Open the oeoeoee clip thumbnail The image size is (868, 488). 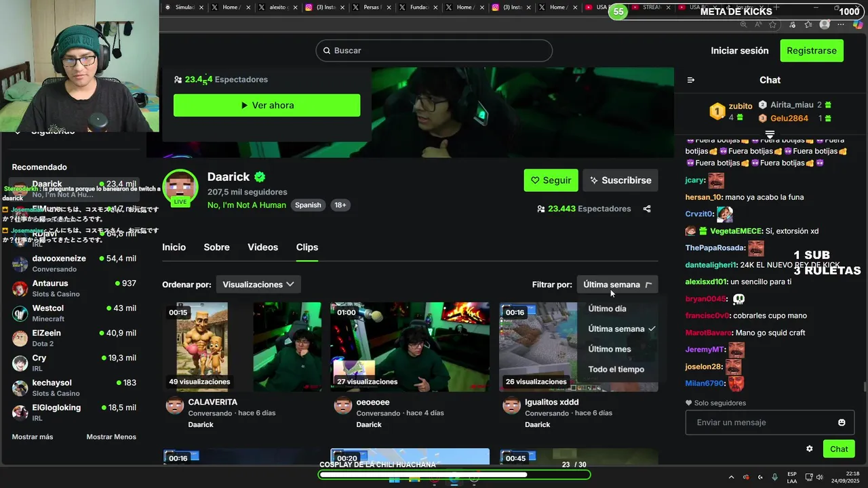click(410, 347)
